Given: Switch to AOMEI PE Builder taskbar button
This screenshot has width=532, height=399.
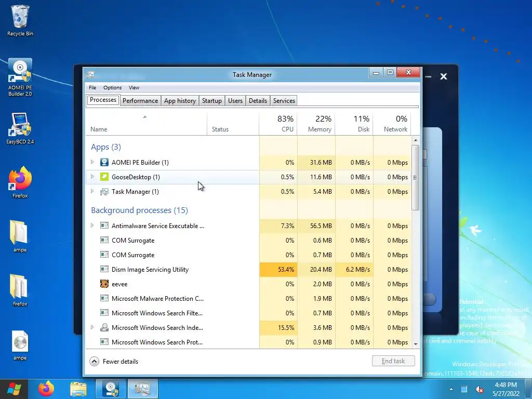Looking at the screenshot, I should (111, 389).
